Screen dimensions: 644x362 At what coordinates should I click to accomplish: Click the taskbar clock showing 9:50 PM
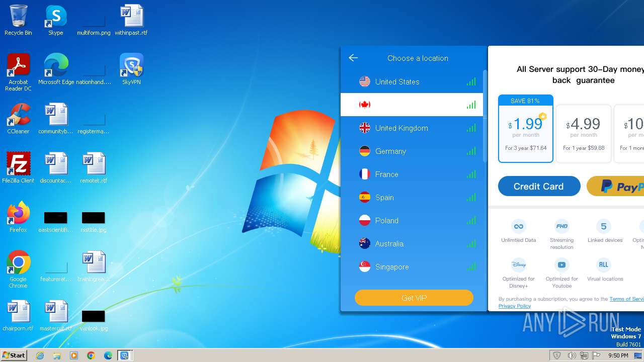(x=618, y=355)
